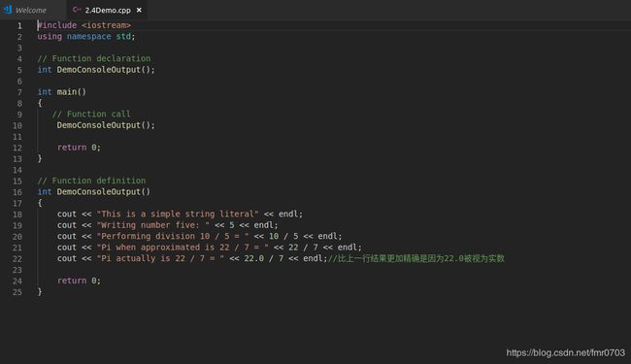Click the opening brace on line 17
631x364 pixels.
tap(40, 203)
